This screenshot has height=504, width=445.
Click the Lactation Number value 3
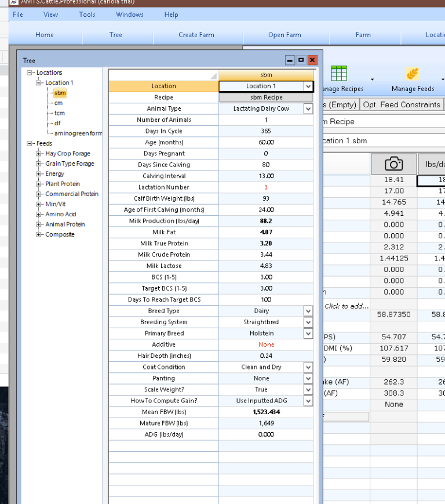point(266,187)
